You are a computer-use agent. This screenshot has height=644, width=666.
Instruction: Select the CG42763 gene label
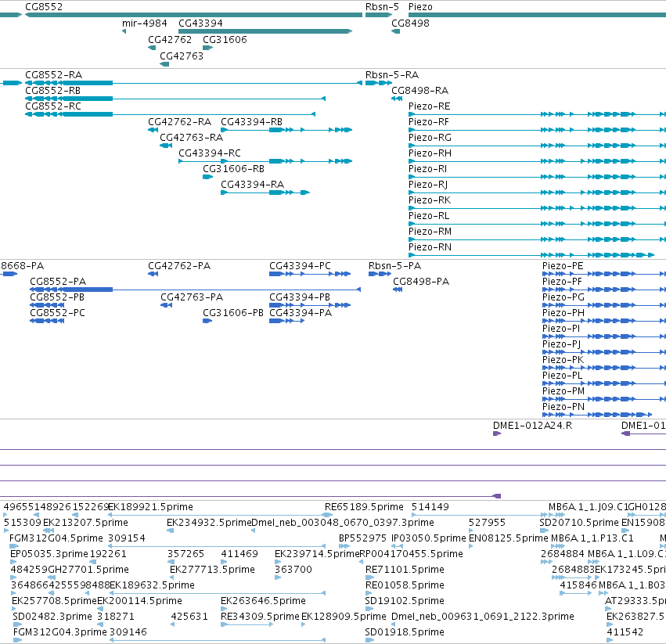tap(182, 56)
